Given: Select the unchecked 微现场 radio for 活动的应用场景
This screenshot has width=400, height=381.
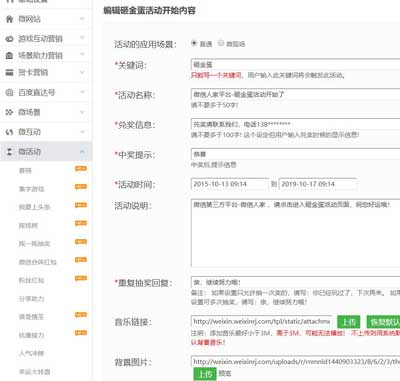Looking at the screenshot, I should pyautogui.click(x=221, y=43).
